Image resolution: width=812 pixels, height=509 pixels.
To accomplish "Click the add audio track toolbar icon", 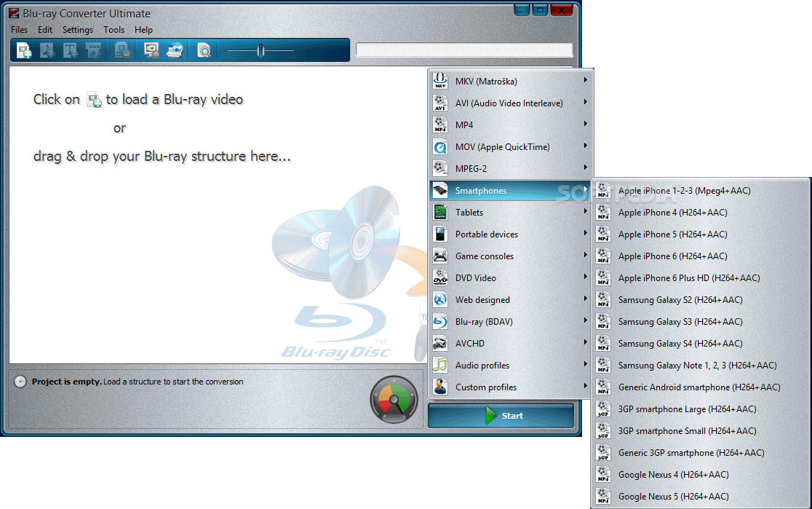I will click(x=47, y=50).
